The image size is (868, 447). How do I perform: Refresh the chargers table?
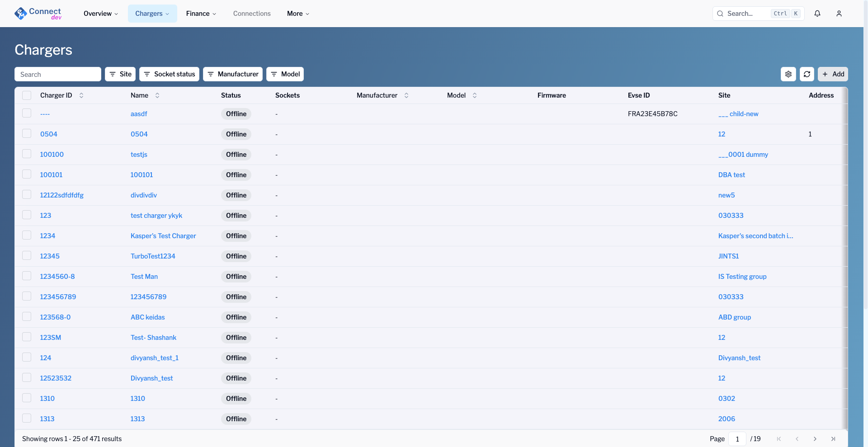[807, 74]
